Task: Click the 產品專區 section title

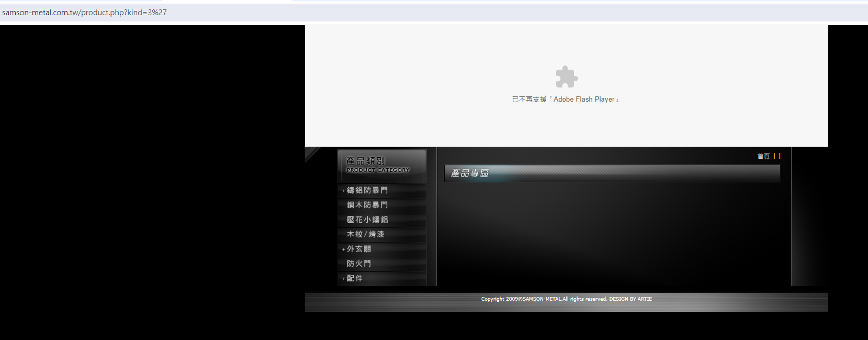Action: [x=470, y=173]
